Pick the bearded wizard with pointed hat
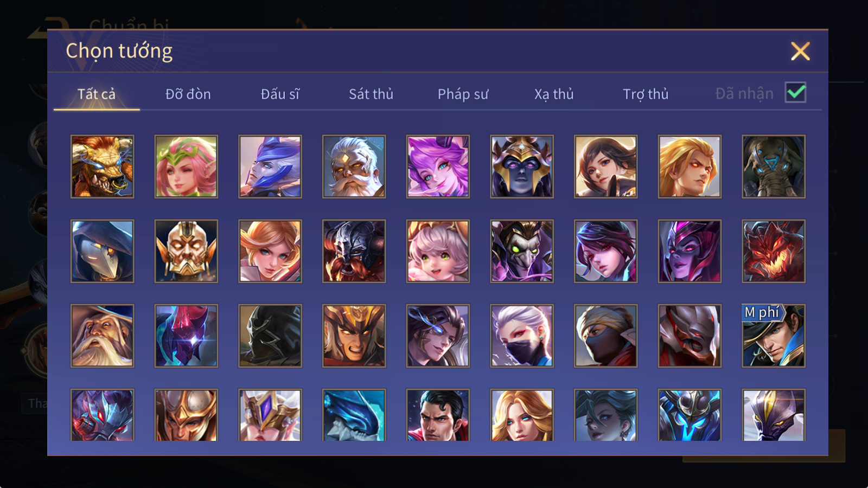Image resolution: width=868 pixels, height=488 pixels. tap(102, 336)
